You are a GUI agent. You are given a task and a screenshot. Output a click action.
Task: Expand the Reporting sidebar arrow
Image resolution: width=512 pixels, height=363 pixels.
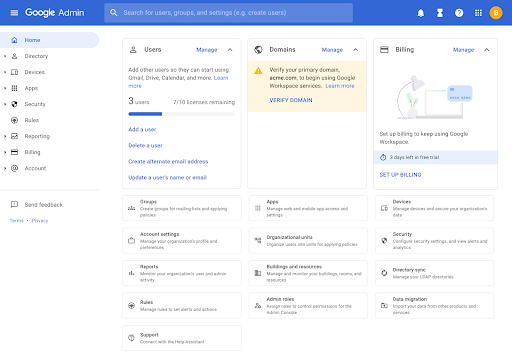coord(5,136)
